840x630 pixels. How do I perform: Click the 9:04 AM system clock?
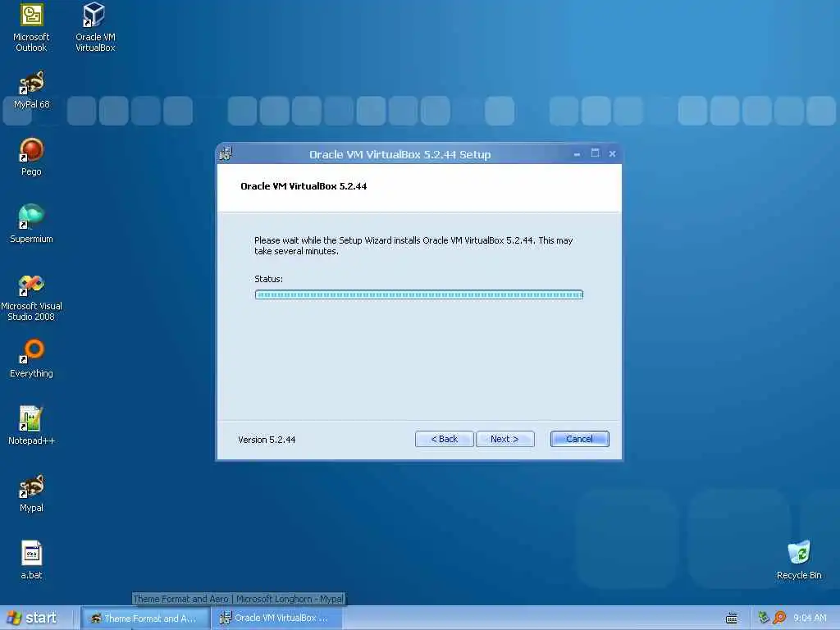click(x=810, y=618)
